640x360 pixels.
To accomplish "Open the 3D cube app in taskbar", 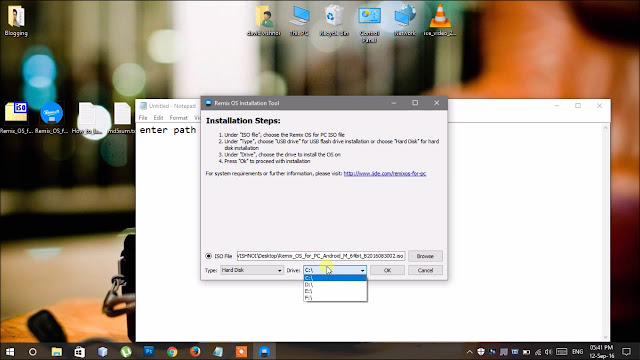I will click(102, 351).
